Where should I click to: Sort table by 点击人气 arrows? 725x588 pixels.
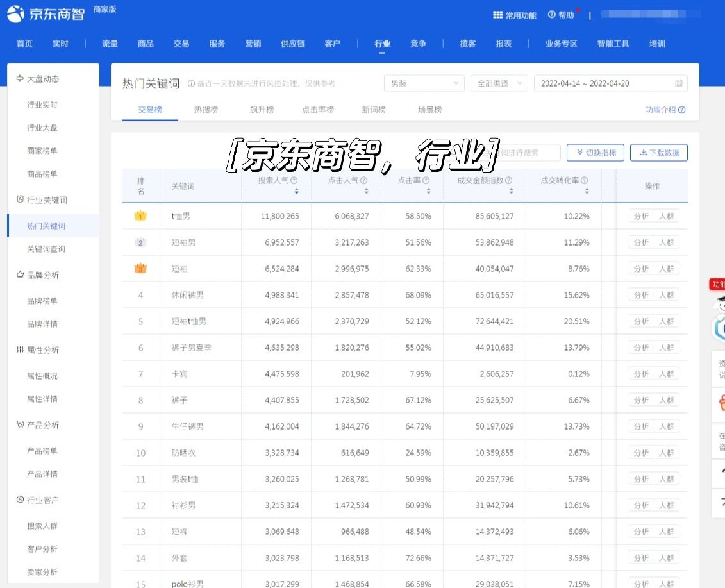click(x=366, y=191)
